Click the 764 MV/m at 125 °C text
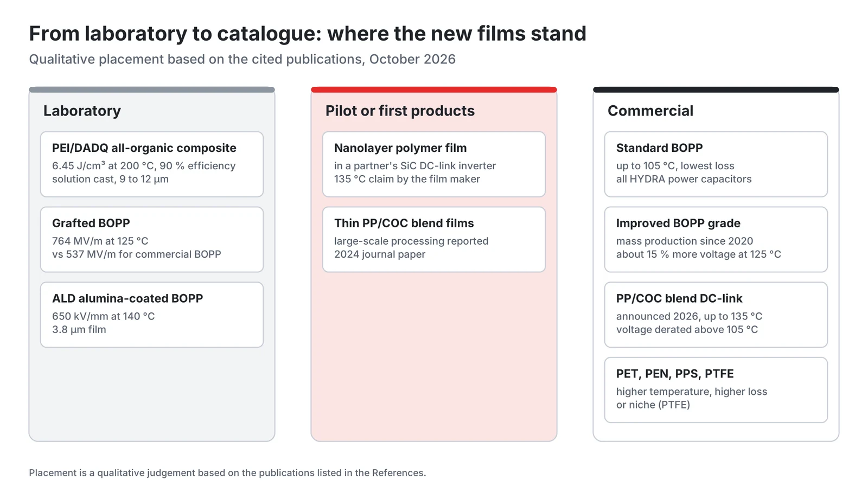 pyautogui.click(x=100, y=241)
